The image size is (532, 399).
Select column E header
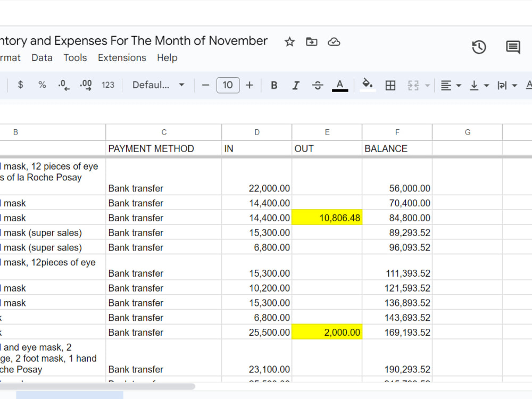(x=327, y=132)
